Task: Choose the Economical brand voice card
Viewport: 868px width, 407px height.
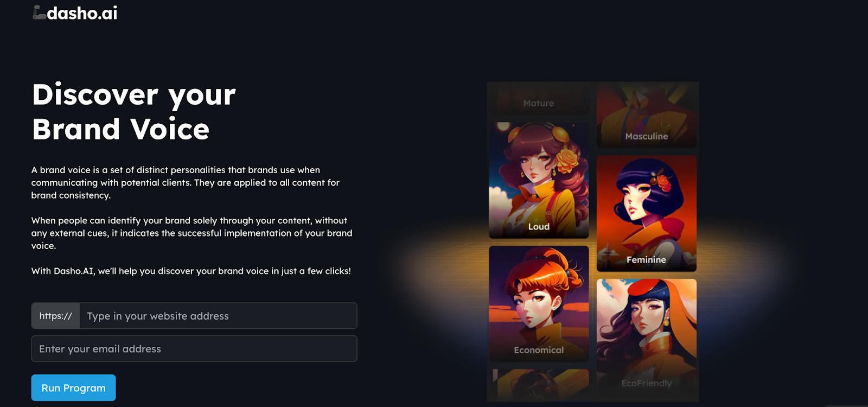Action: pyautogui.click(x=539, y=303)
